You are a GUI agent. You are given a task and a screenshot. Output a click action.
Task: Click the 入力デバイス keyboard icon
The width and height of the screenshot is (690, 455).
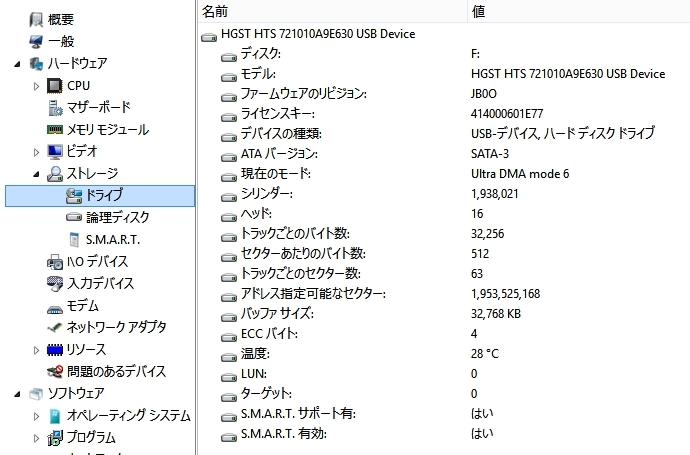[x=55, y=284]
